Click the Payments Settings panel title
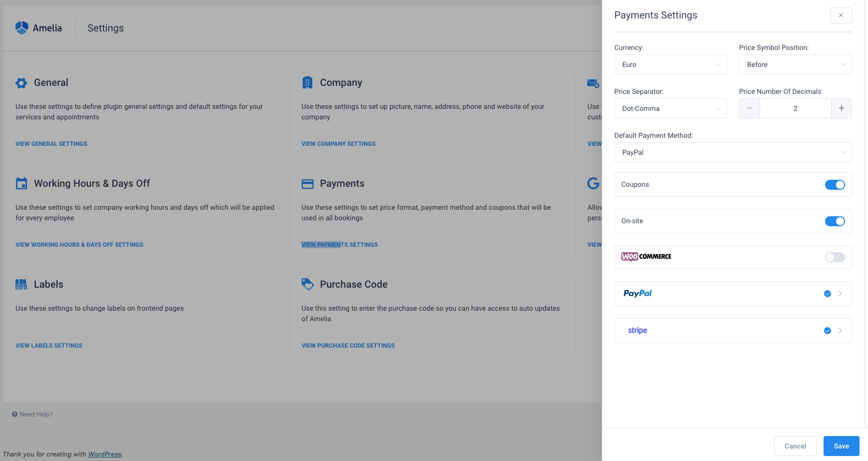This screenshot has height=461, width=868. (x=656, y=15)
